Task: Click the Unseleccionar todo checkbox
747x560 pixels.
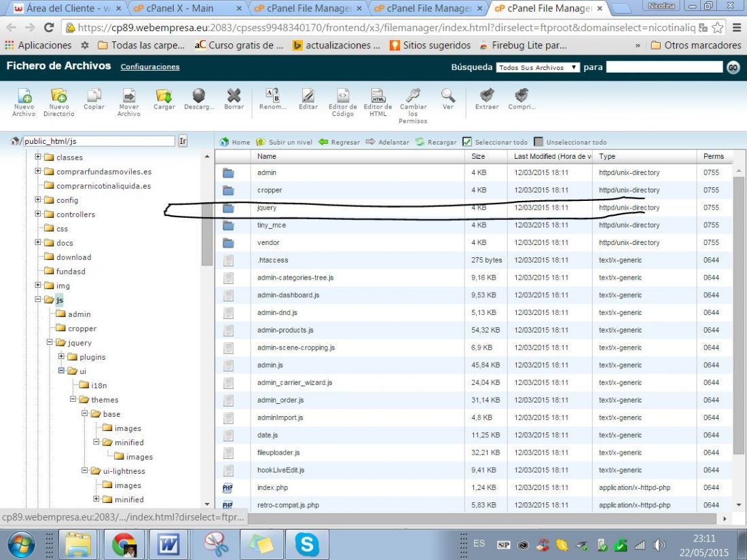Action: [539, 142]
